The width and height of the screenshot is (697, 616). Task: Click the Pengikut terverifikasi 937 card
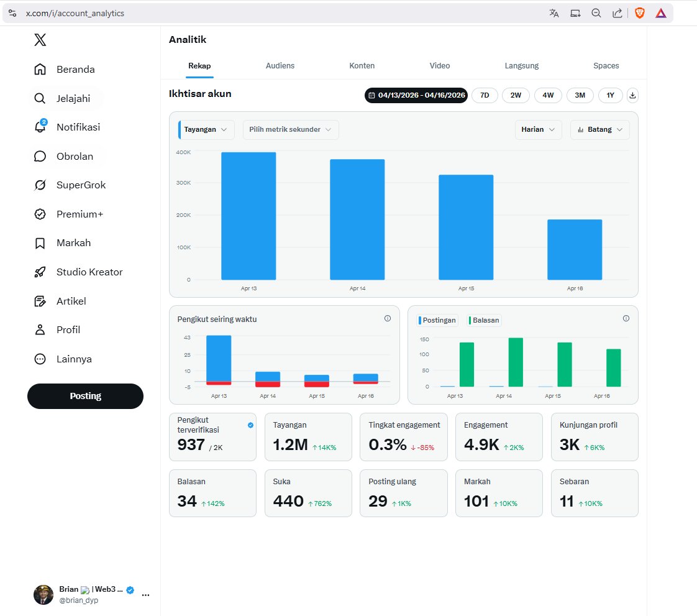(212, 437)
